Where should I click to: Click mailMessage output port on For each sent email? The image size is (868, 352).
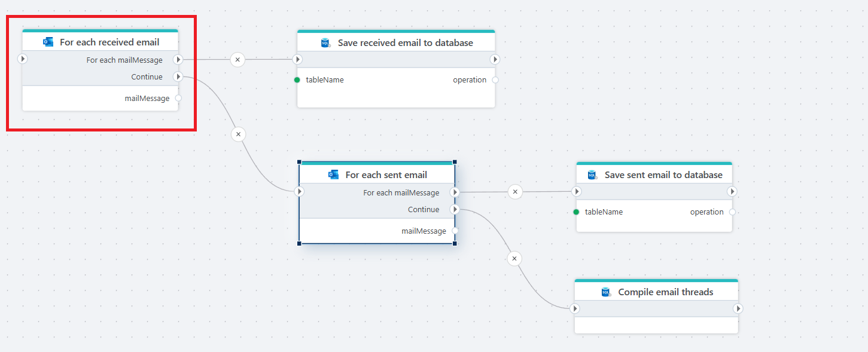coord(455,231)
